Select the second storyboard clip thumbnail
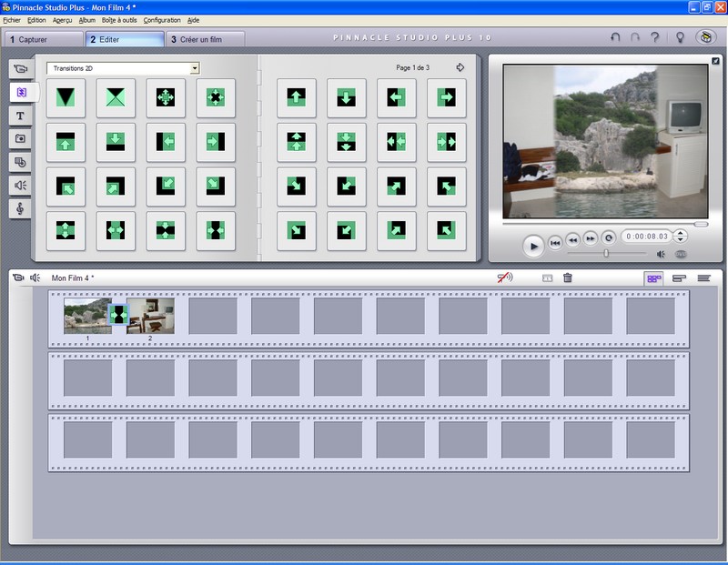This screenshot has width=728, height=565. [x=150, y=316]
